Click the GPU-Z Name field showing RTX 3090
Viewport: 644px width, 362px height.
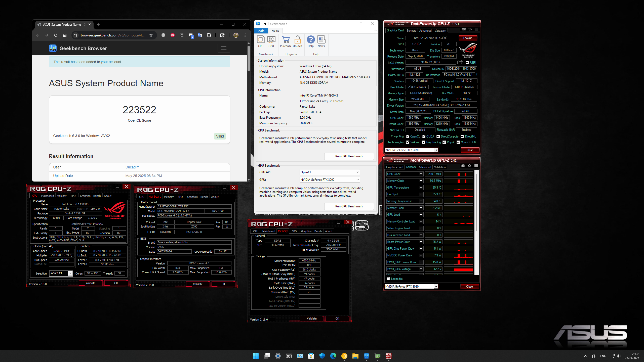coord(431,38)
